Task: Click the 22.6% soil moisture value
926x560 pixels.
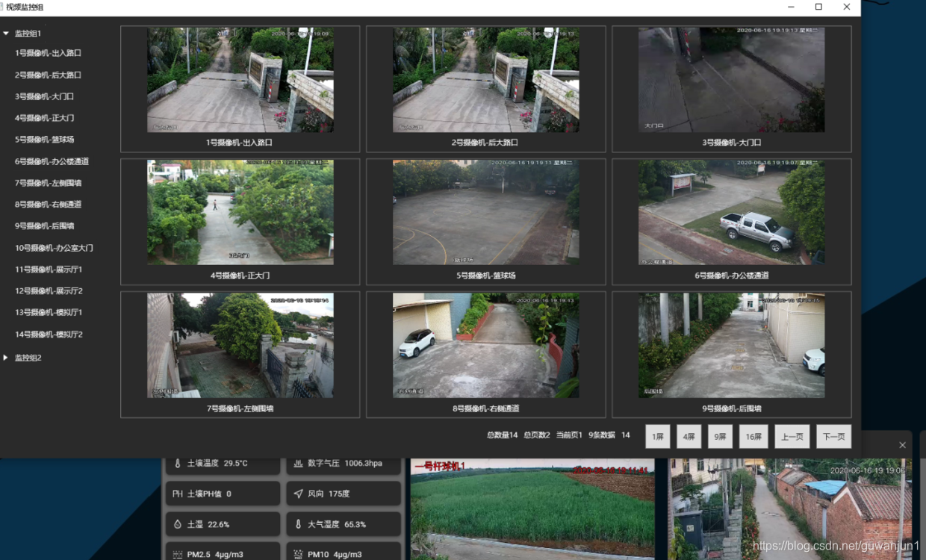Action: [x=218, y=524]
